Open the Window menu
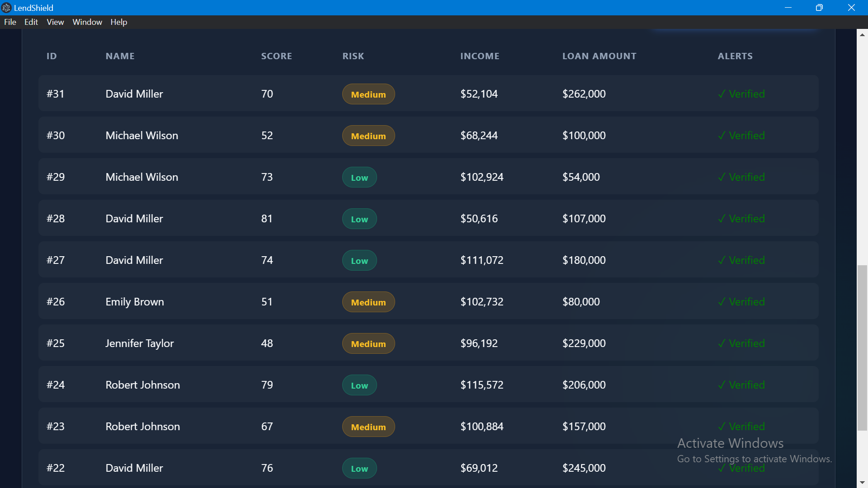Viewport: 868px width, 488px height. coord(87,22)
